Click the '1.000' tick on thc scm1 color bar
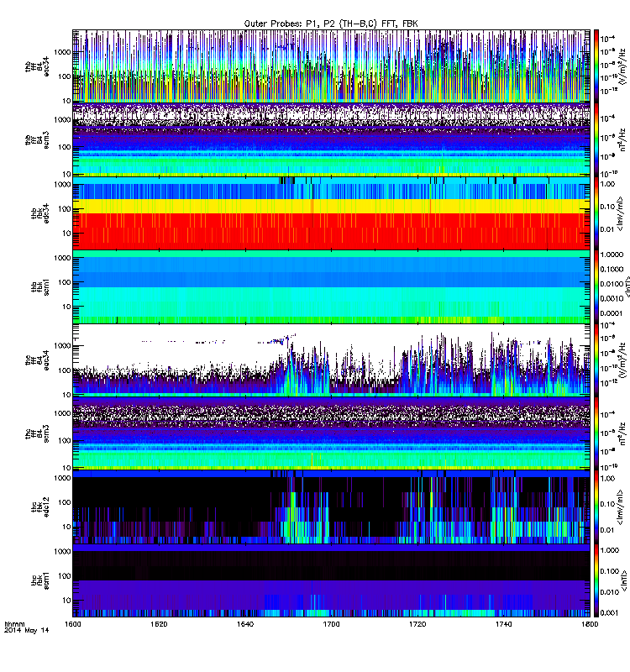Screen dimensions: 630x672 610,550
